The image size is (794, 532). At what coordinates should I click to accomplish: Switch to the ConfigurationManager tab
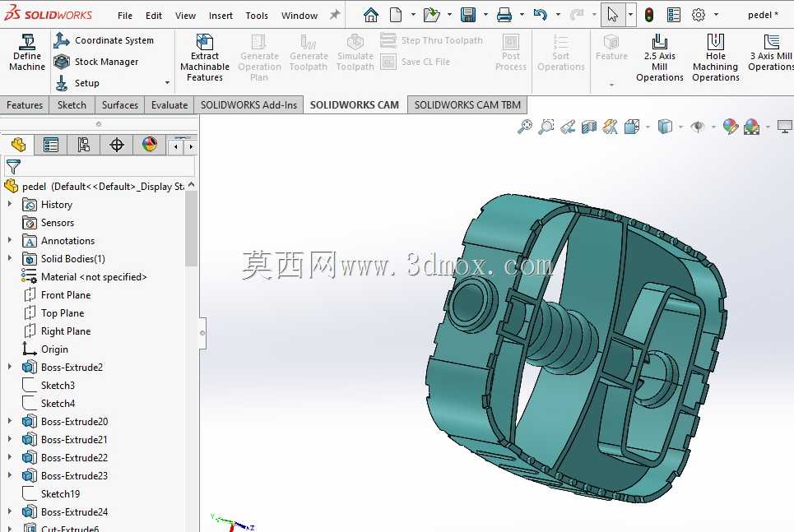click(x=84, y=145)
